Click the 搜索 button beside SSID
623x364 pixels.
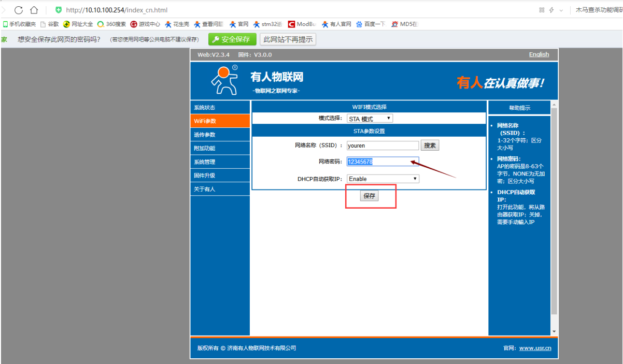pos(429,145)
